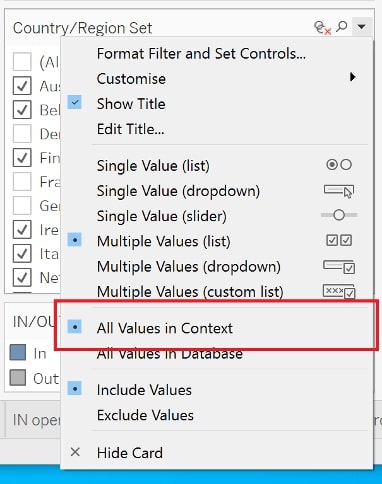Click the Multiple Values (list) checkbox icon
Viewport: 382px width, 484px height.
[339, 240]
